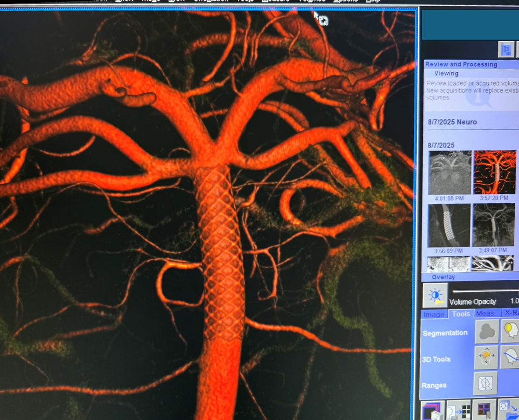Open the 4:01:08 PM thumbnail

click(x=450, y=172)
